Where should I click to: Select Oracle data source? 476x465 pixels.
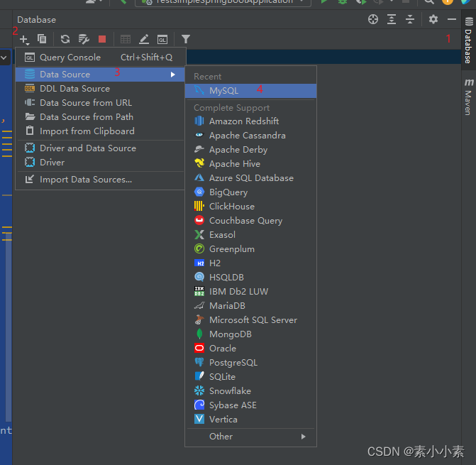pyautogui.click(x=250, y=349)
